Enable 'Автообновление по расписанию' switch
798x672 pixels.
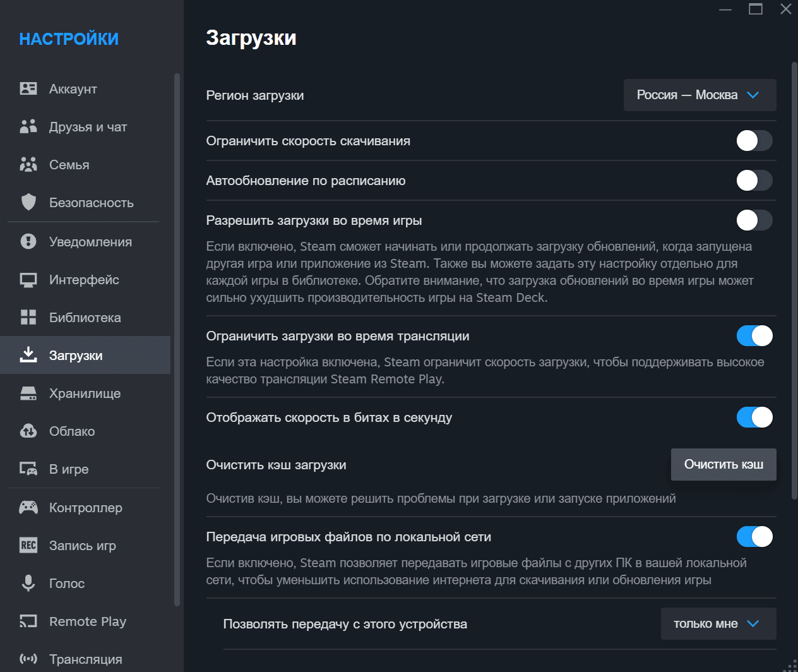754,180
